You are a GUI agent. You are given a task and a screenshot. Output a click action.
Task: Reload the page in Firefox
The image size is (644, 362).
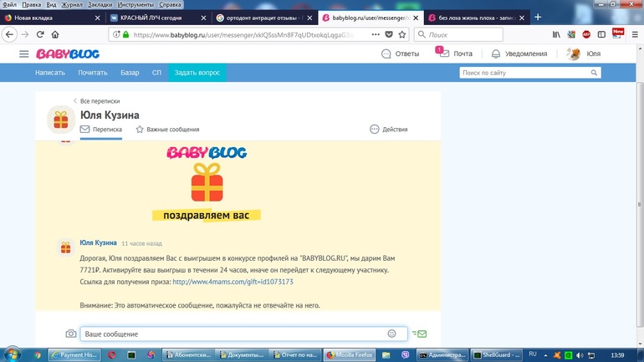click(x=39, y=34)
